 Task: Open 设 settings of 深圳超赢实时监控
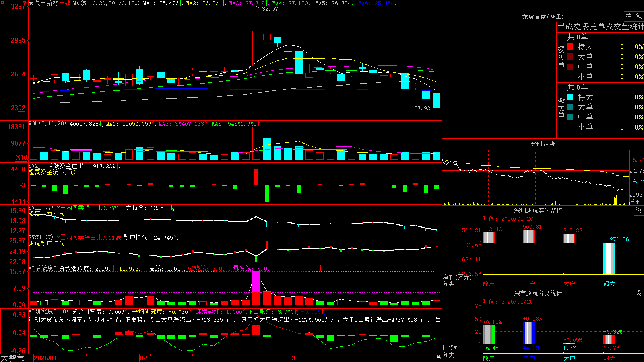click(639, 210)
